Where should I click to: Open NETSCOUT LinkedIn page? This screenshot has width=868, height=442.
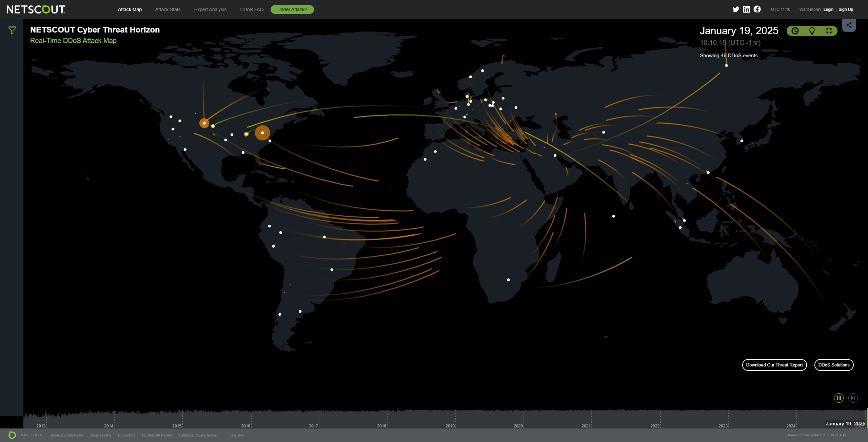747,9
